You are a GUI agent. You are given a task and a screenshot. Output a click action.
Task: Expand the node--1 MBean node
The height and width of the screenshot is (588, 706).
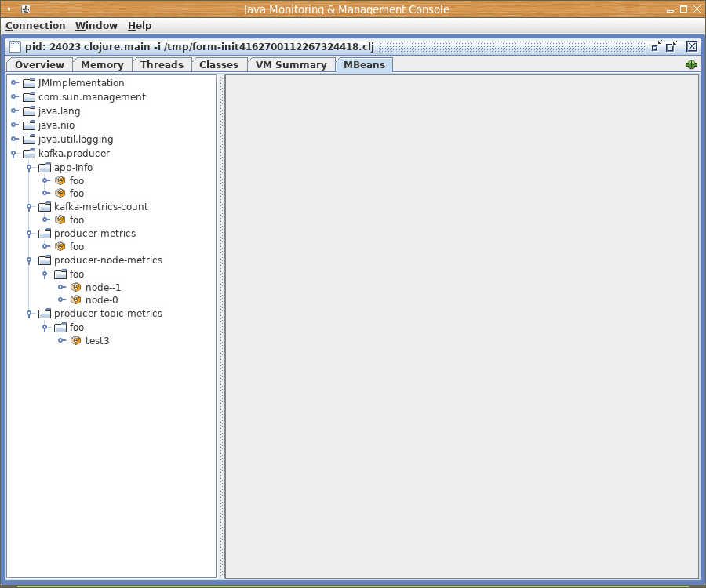point(62,287)
